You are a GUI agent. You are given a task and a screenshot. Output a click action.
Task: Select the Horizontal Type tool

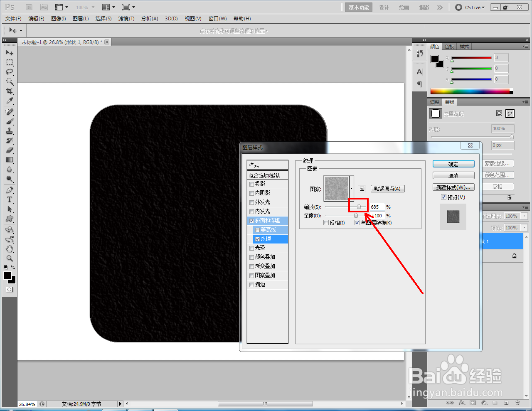[x=10, y=199]
